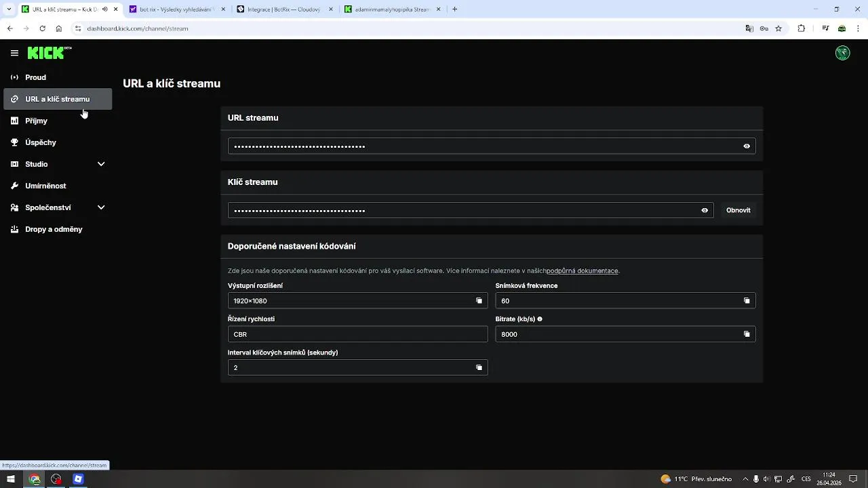This screenshot has width=868, height=488.
Task: Open Dropy a odměny in the sidebar
Action: click(58, 229)
